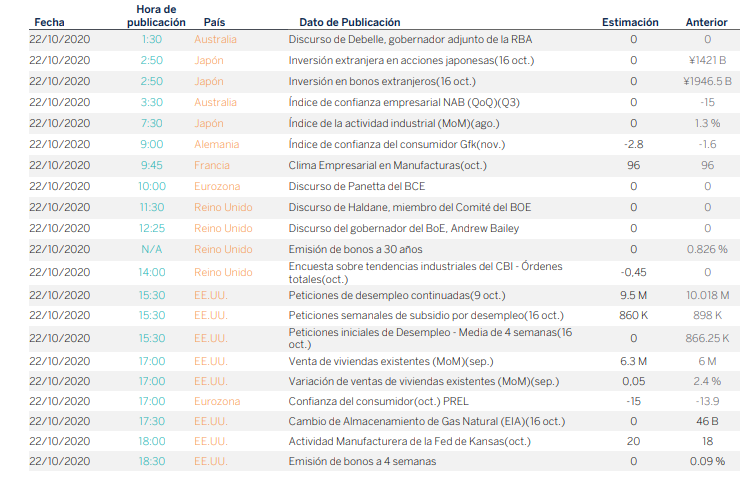Select the "País" column header
This screenshot has height=484, width=754.
pyautogui.click(x=214, y=22)
